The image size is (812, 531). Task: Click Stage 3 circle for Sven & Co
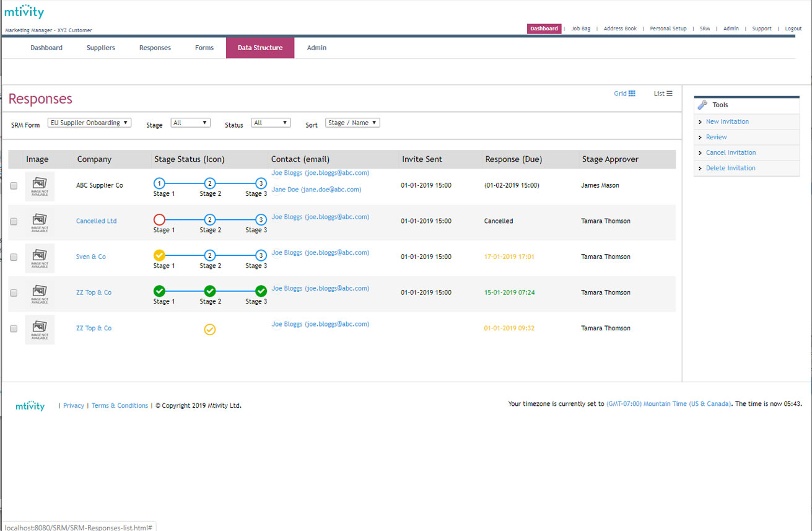(261, 255)
